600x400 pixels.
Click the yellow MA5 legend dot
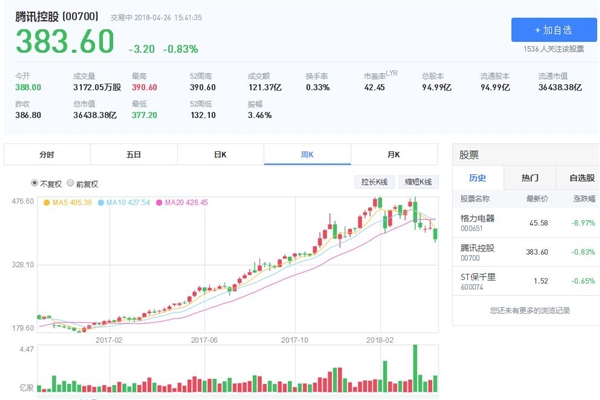(46, 203)
